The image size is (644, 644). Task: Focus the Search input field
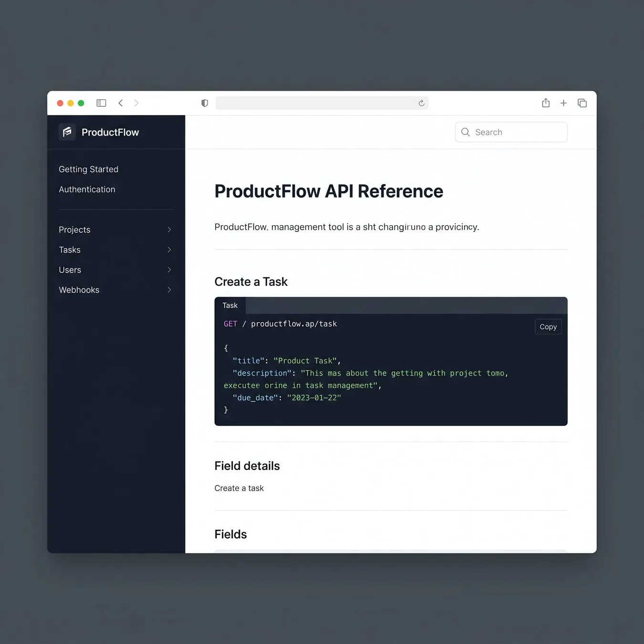pyautogui.click(x=511, y=132)
